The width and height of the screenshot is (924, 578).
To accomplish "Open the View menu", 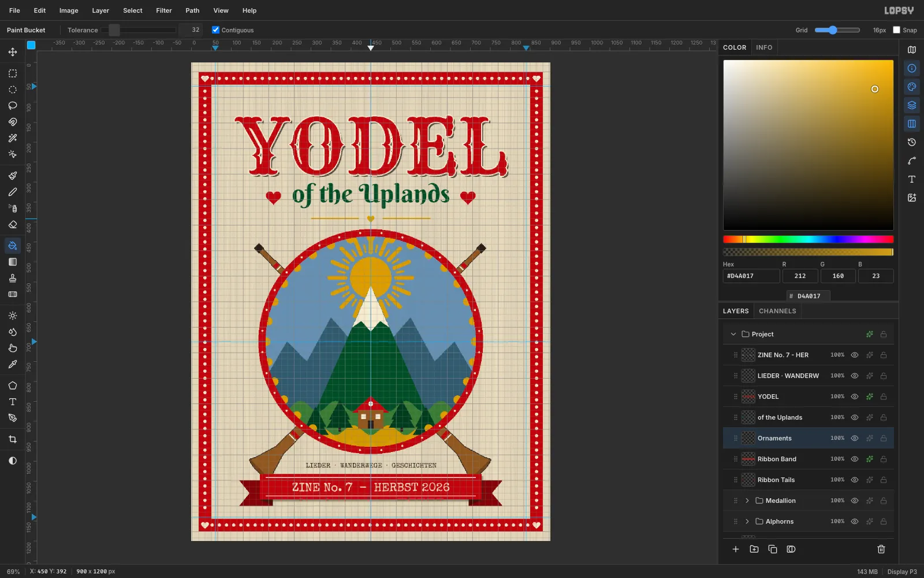I will click(221, 10).
